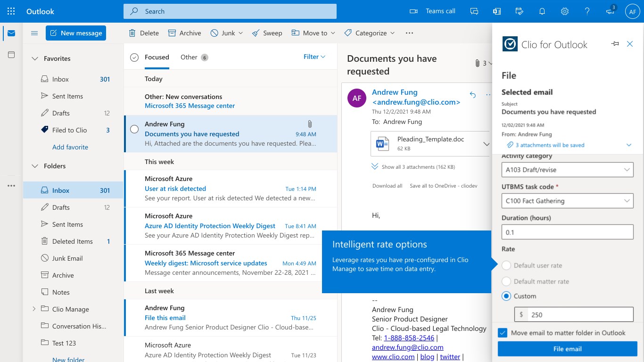Open Filed to Clio favorite folder
Image resolution: width=644 pixels, height=362 pixels.
coord(73,130)
